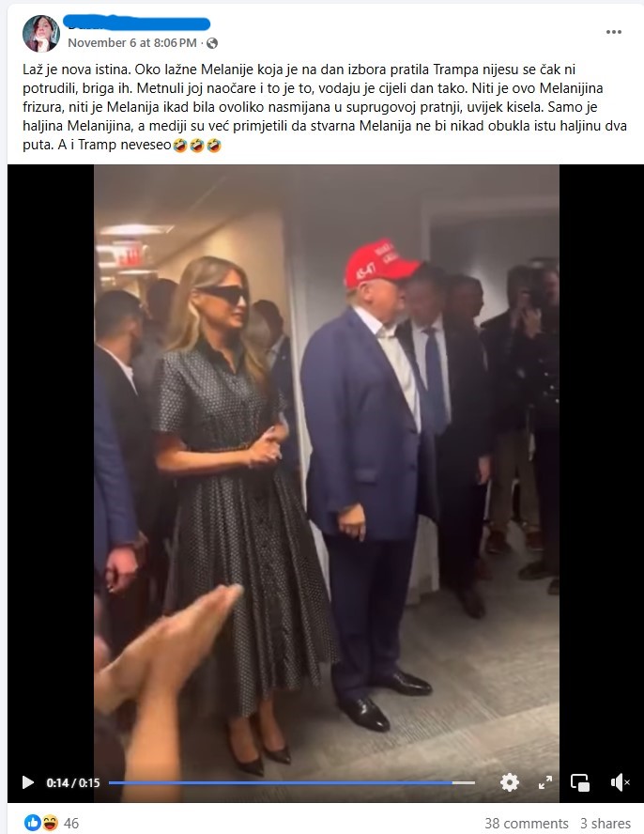The width and height of the screenshot is (644, 834).
Task: Click the 0:14 / 0:15 time display
Action: pyautogui.click(x=73, y=783)
